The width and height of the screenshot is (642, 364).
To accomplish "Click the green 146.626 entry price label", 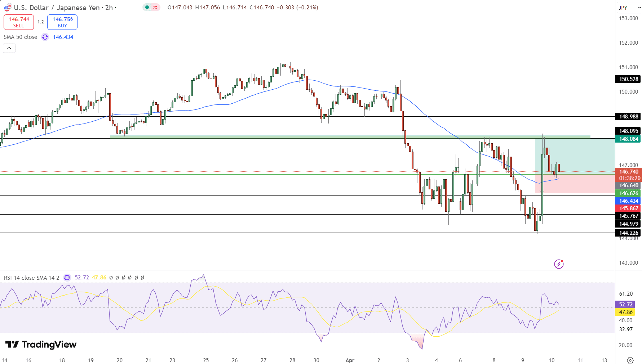I will point(629,193).
